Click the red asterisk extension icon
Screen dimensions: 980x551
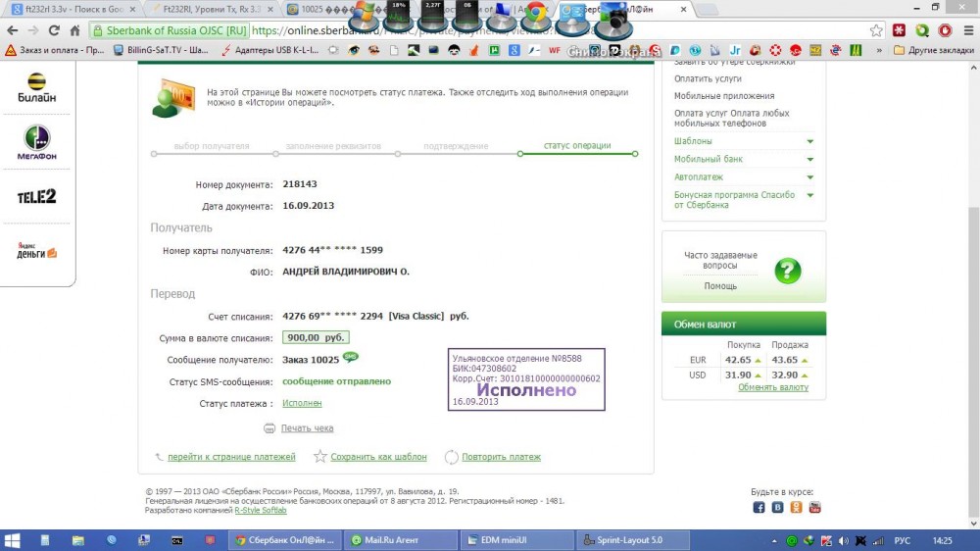899,30
